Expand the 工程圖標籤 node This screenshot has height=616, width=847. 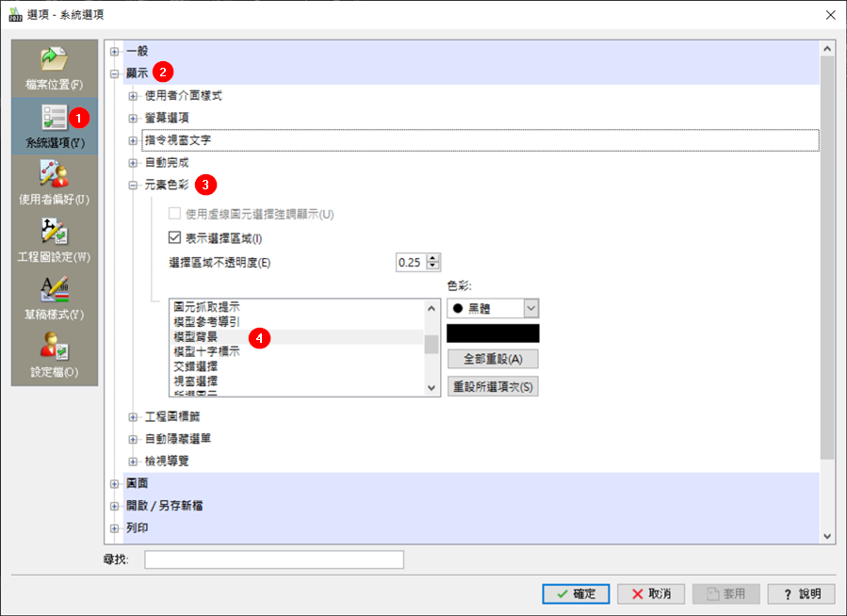pos(133,417)
